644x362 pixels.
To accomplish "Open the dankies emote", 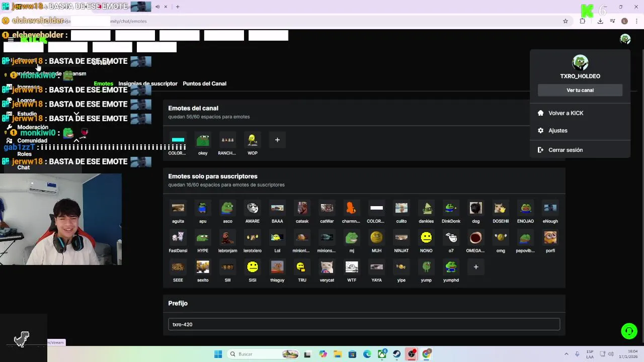I will (426, 208).
